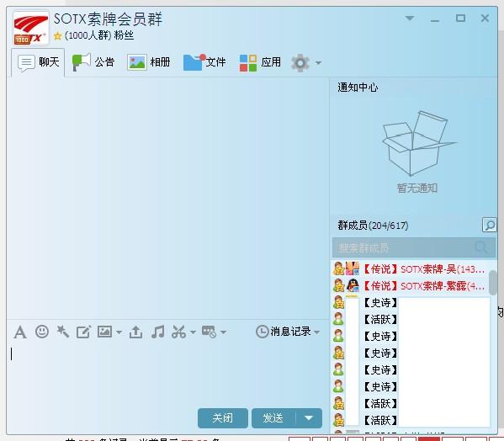Open the 公告 announcements tab

pyautogui.click(x=93, y=62)
